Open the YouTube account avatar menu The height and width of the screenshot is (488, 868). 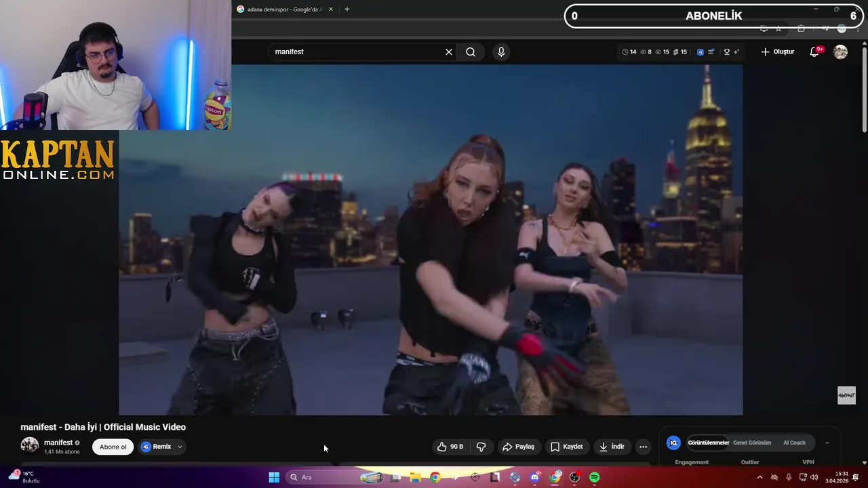(840, 52)
